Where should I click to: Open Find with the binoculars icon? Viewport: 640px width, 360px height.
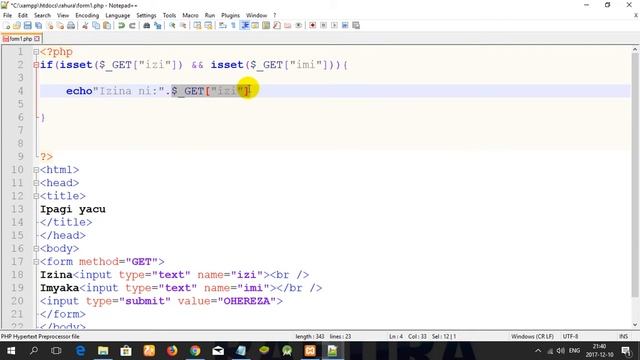pos(147,25)
